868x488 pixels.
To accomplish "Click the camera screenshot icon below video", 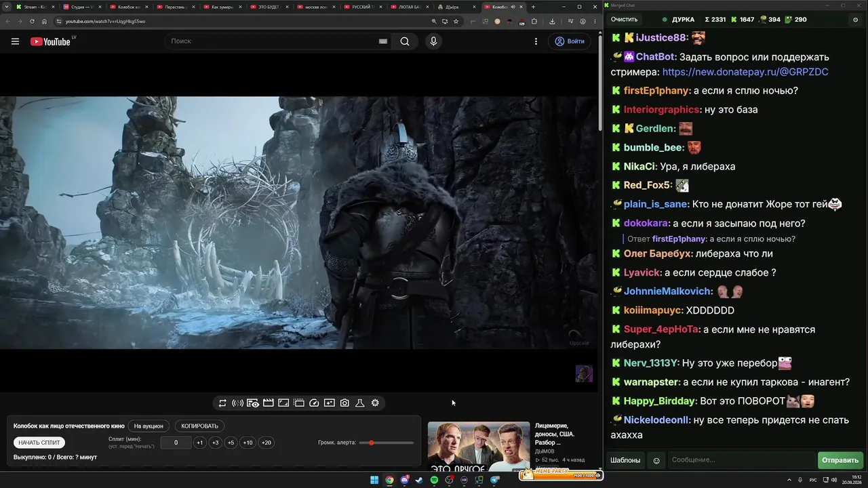I will tap(344, 403).
